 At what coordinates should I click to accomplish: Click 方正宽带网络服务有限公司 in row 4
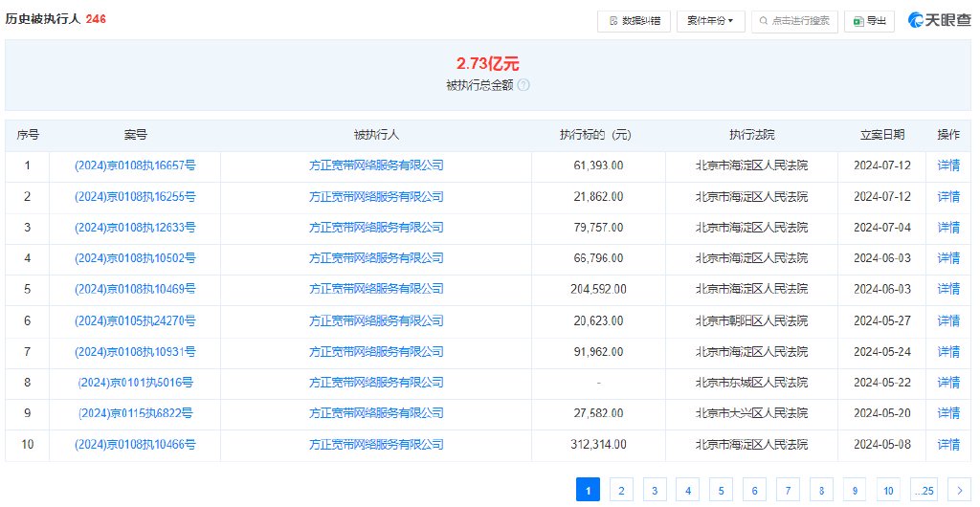click(376, 258)
